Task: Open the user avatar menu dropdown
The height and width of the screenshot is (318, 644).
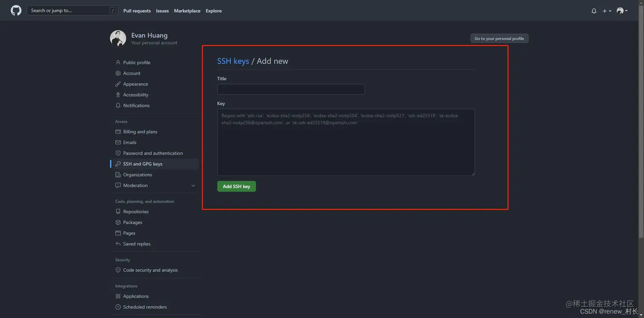Action: (622, 11)
